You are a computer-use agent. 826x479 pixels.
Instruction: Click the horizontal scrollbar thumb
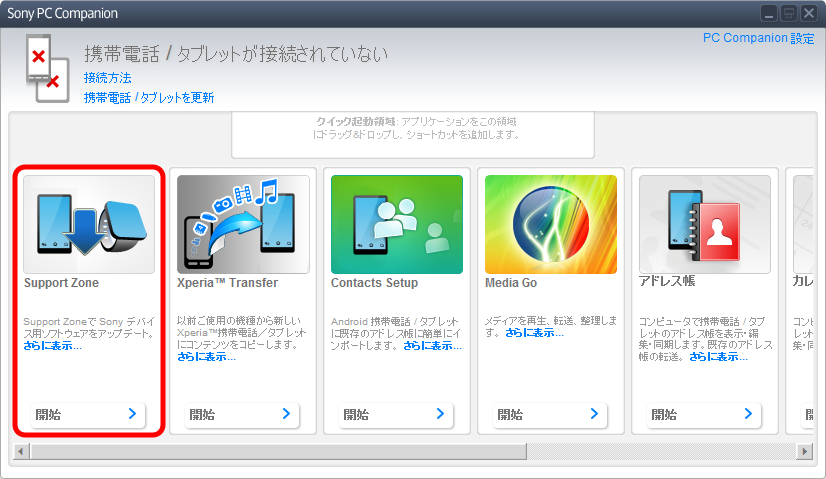279,452
